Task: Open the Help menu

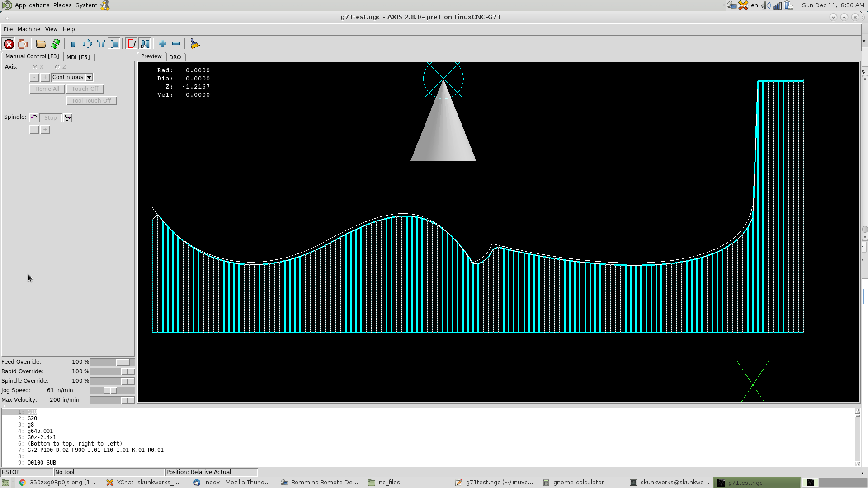Action: point(69,29)
